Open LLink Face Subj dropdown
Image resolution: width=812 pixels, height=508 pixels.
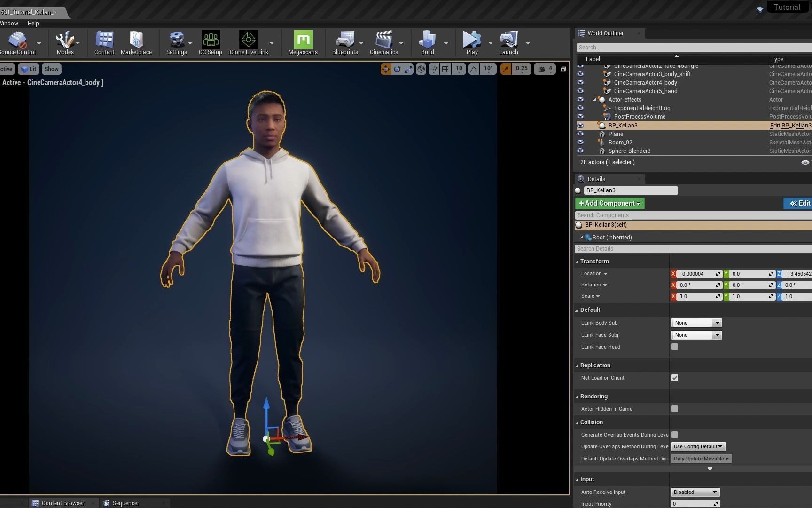click(x=696, y=335)
